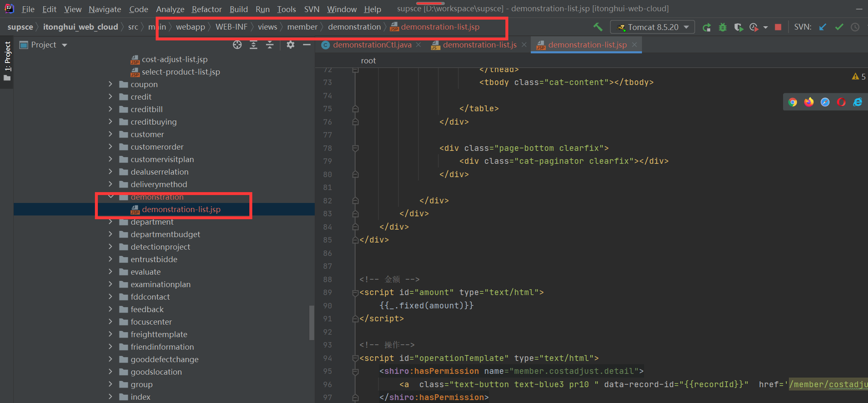Click the itonghui_web_cloud breadcrumb
The height and width of the screenshot is (403, 868).
coord(80,27)
